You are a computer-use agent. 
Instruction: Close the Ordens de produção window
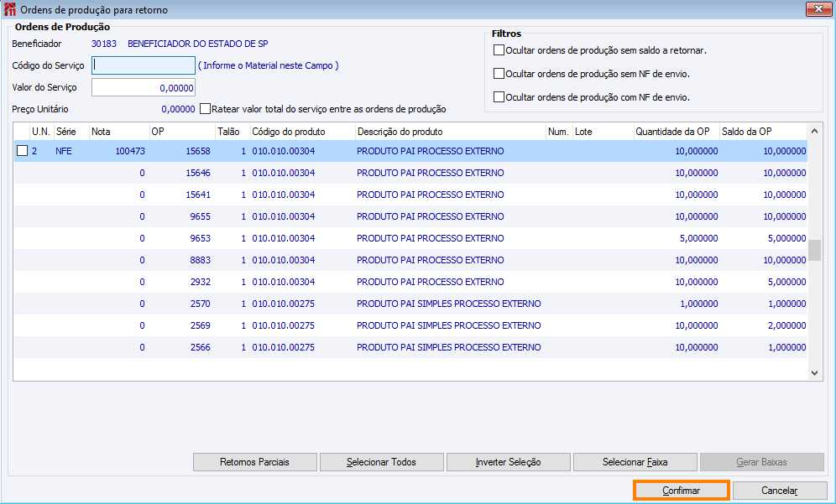(x=818, y=8)
